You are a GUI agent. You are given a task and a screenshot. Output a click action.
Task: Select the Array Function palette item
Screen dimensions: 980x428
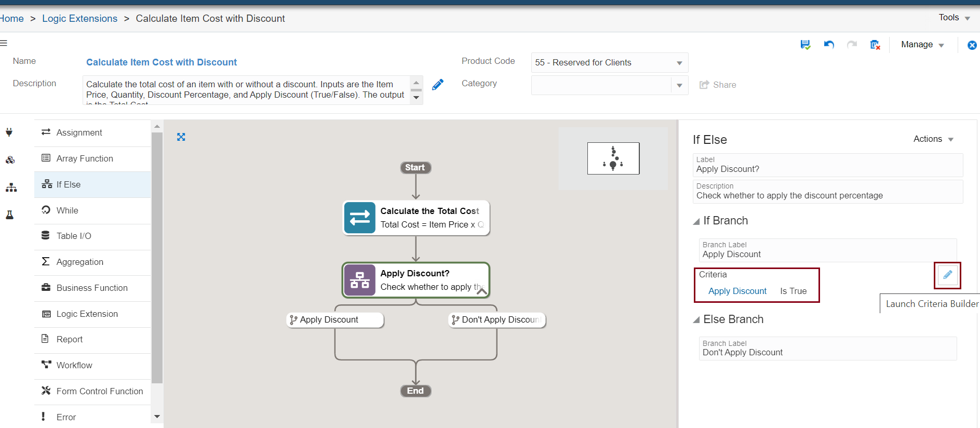coord(92,158)
